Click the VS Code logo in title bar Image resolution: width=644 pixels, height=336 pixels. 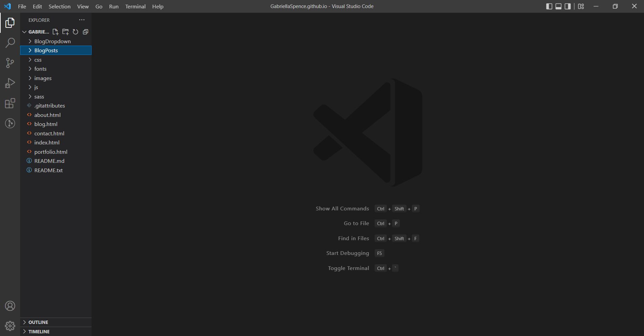[x=7, y=6]
